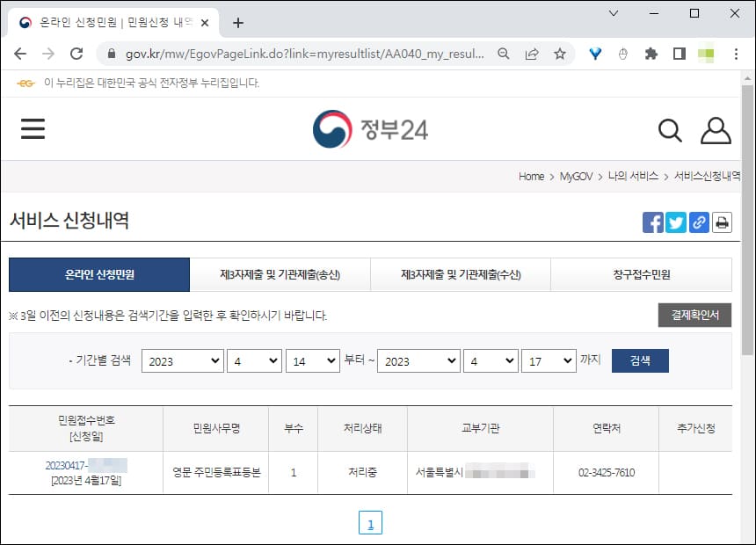Select page 1 in the pagination
The image size is (756, 545).
pos(372,522)
